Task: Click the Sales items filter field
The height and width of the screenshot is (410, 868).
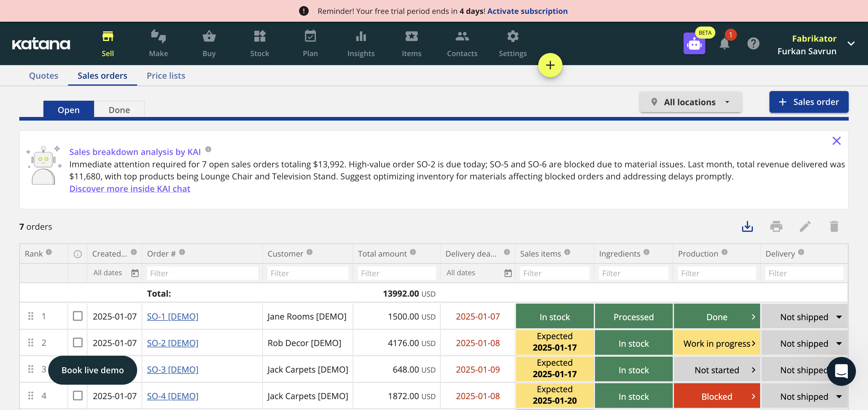Action: coord(555,273)
